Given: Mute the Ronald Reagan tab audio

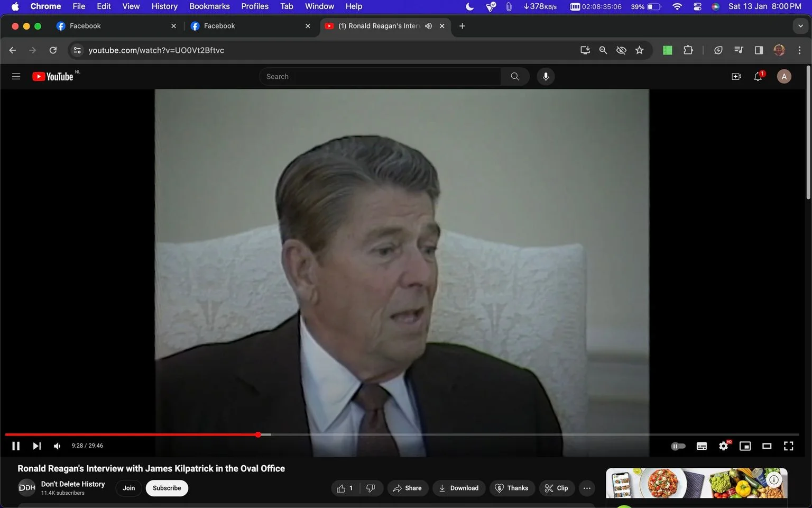Looking at the screenshot, I should pyautogui.click(x=428, y=26).
